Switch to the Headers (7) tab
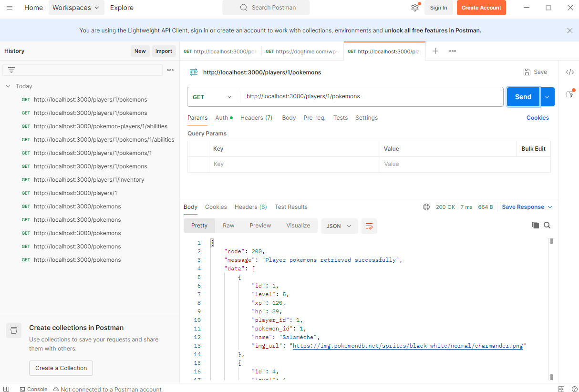 click(256, 117)
